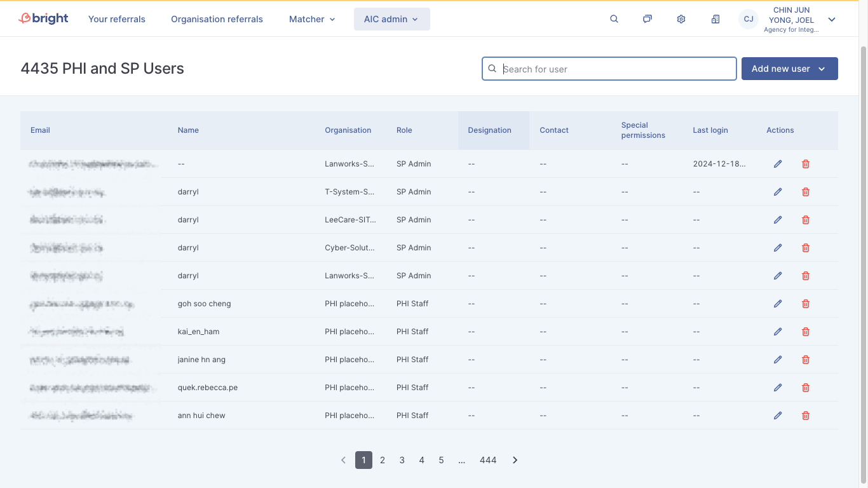The height and width of the screenshot is (488, 868).
Task: Edit user ann hui chew
Action: coord(778,416)
